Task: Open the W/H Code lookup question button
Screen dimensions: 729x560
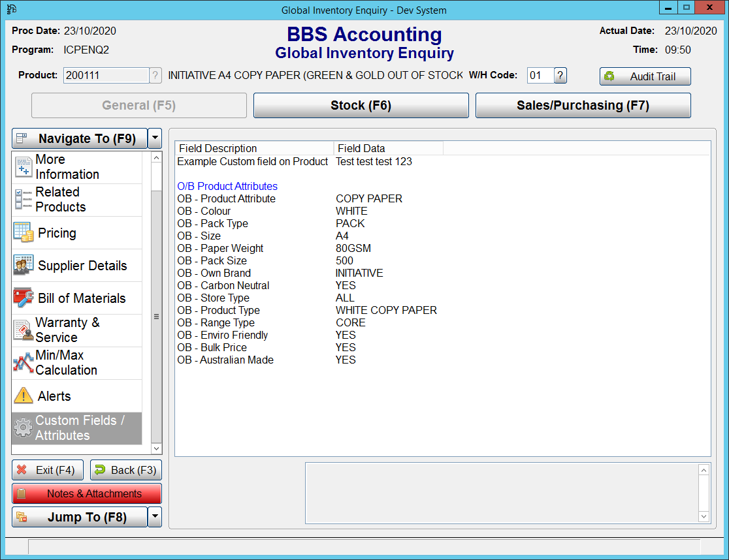Action: [x=560, y=76]
